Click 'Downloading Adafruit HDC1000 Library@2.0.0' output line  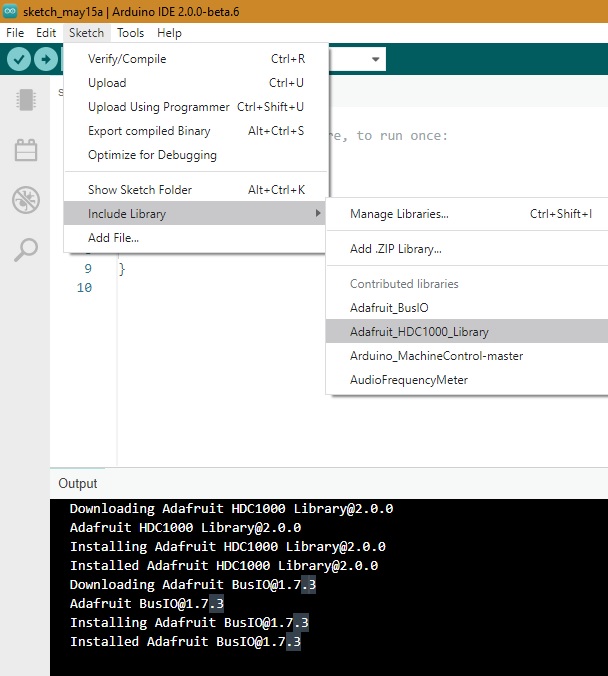pos(232,509)
